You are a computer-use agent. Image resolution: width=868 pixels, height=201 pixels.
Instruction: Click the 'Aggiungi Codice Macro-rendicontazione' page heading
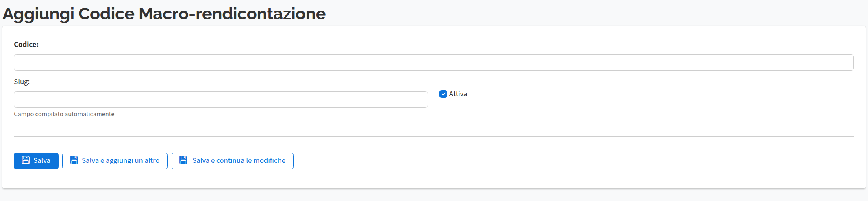pos(164,14)
